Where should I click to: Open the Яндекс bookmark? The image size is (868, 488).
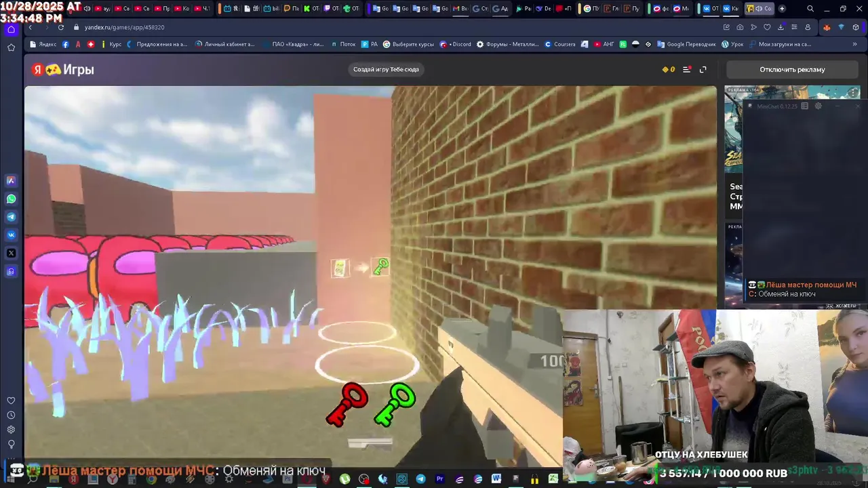(43, 44)
